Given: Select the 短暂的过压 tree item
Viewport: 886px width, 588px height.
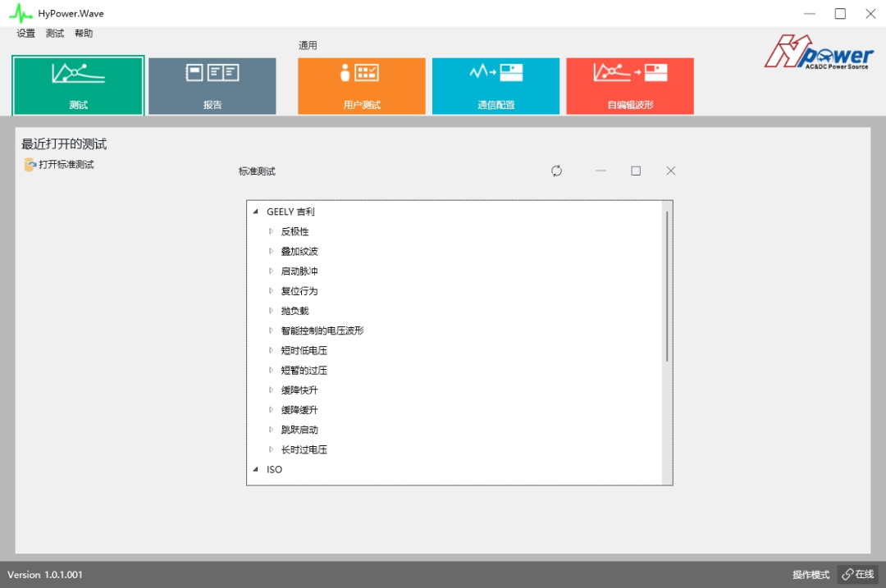Looking at the screenshot, I should (304, 370).
